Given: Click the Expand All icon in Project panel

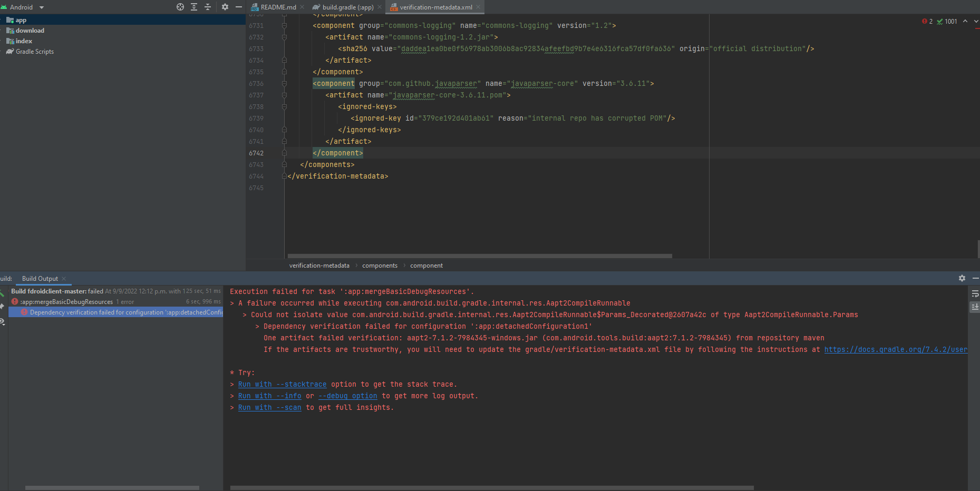Looking at the screenshot, I should tap(194, 7).
